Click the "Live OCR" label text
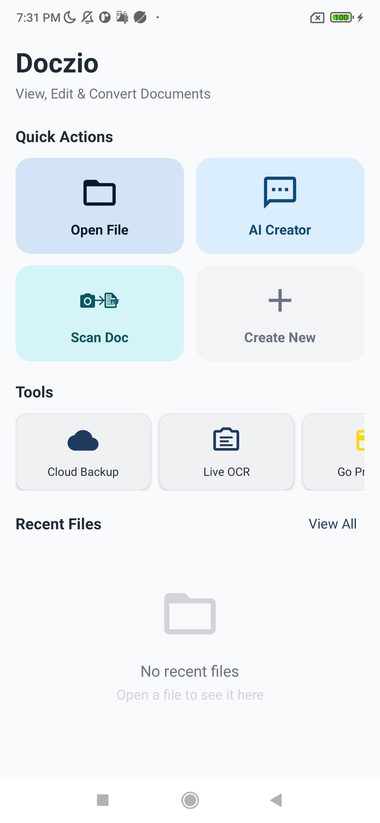Image resolution: width=380 pixels, height=823 pixels. point(226,472)
